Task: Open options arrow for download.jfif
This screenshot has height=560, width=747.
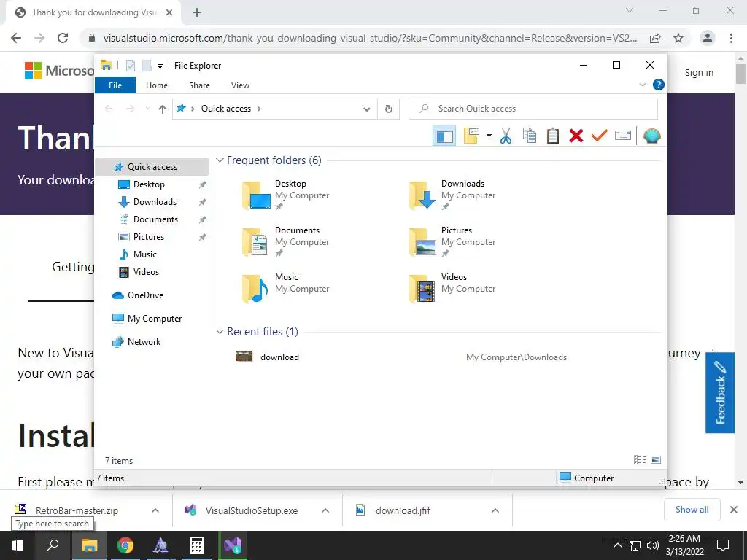Action: pyautogui.click(x=495, y=510)
